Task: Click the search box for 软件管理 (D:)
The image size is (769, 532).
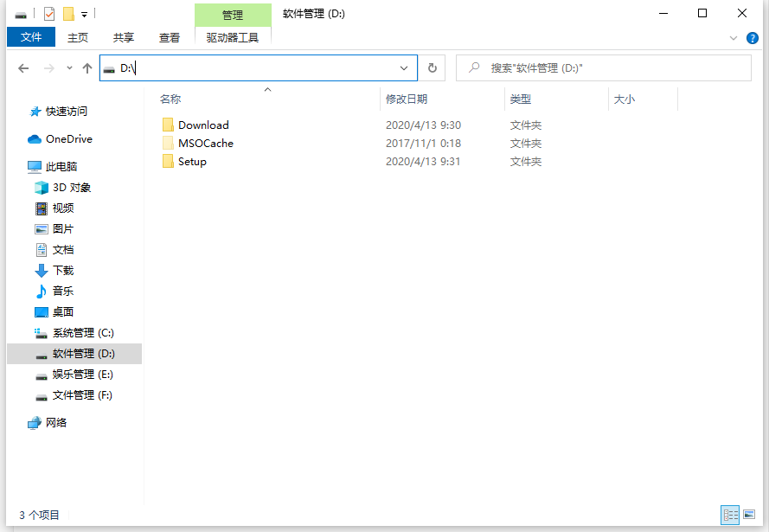Action: pyautogui.click(x=604, y=67)
